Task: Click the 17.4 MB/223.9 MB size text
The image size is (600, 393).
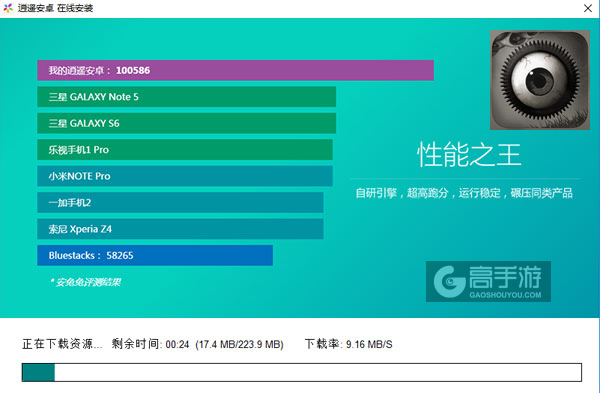Action: coord(240,344)
